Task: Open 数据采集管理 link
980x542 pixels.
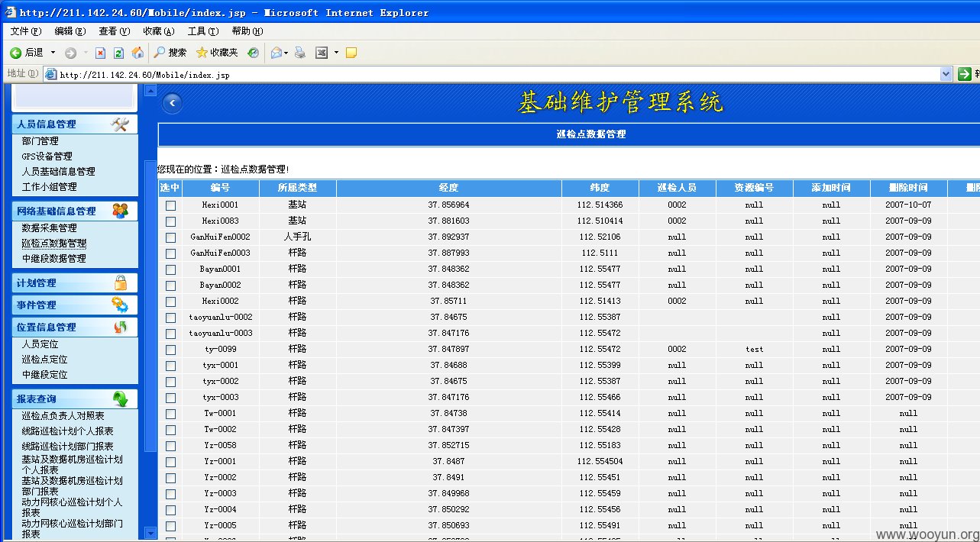Action: (x=49, y=228)
